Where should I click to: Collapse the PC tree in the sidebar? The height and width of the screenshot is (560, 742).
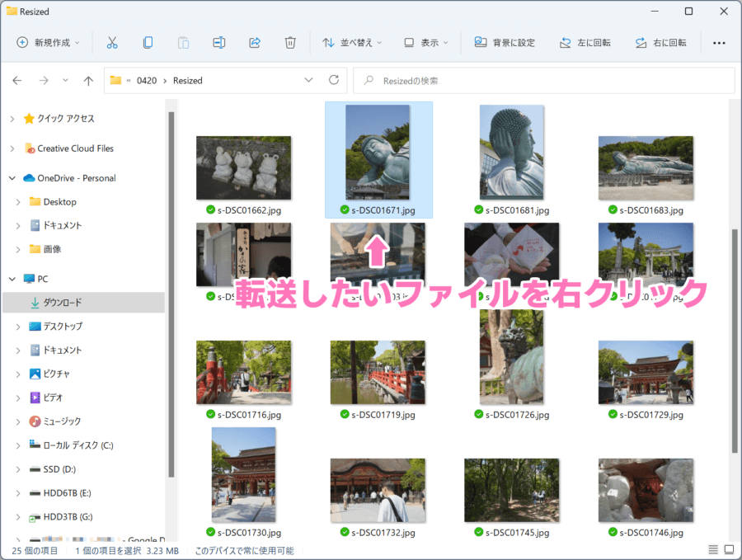tap(12, 279)
